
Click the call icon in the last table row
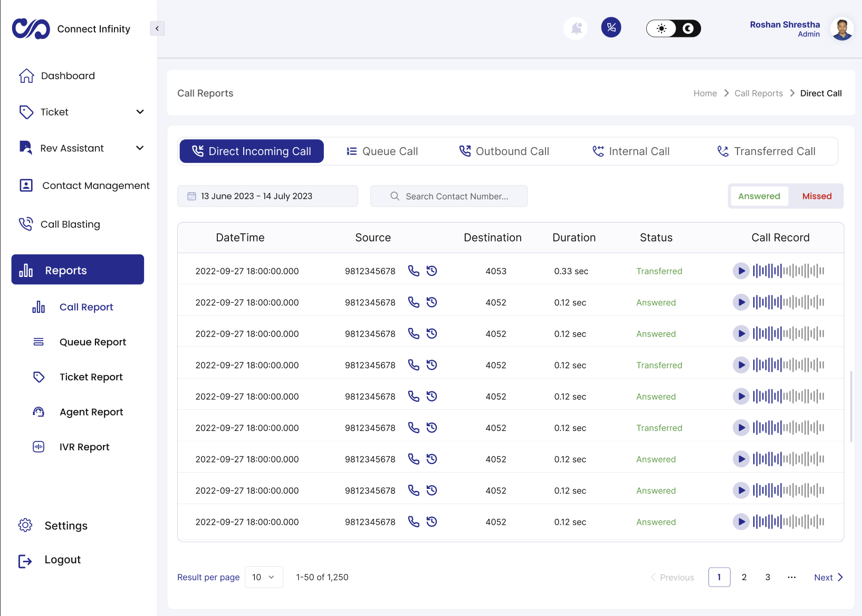click(x=414, y=522)
